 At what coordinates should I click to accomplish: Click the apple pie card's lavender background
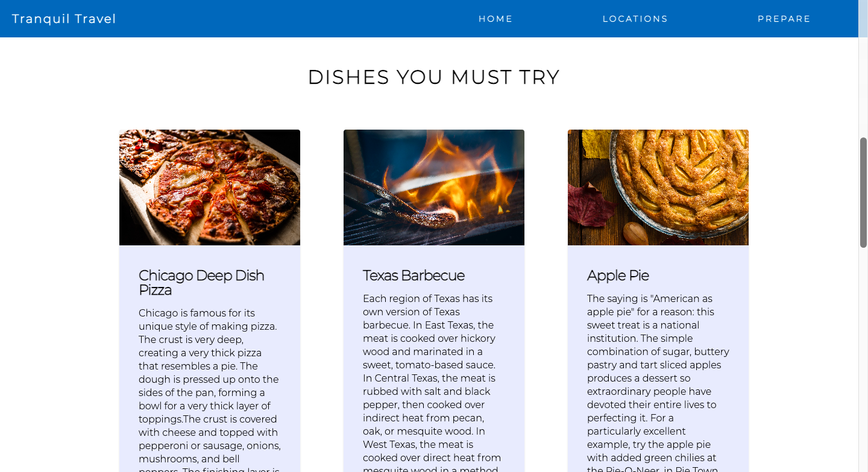tap(740, 362)
